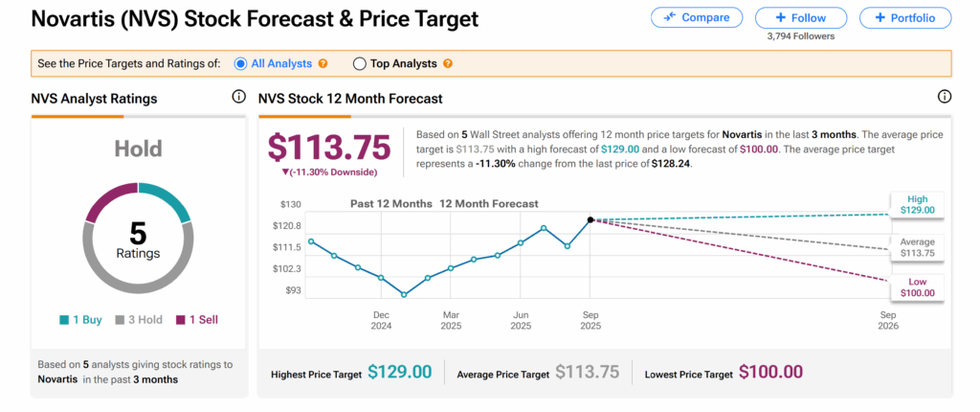This screenshot has width=980, height=412.
Task: Click the plus icon on the Follow button
Action: click(781, 17)
